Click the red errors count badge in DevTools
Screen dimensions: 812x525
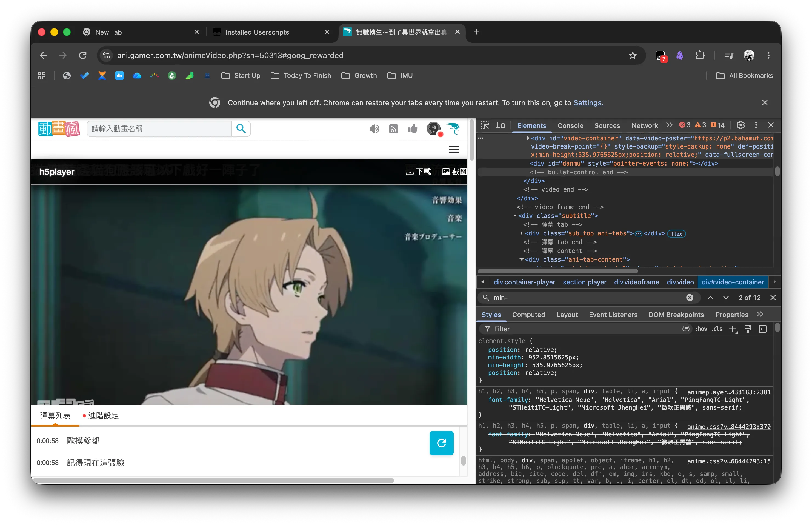pos(685,125)
